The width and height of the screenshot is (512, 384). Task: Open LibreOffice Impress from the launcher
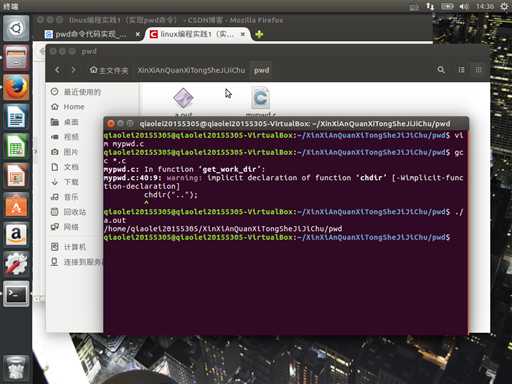(16, 175)
